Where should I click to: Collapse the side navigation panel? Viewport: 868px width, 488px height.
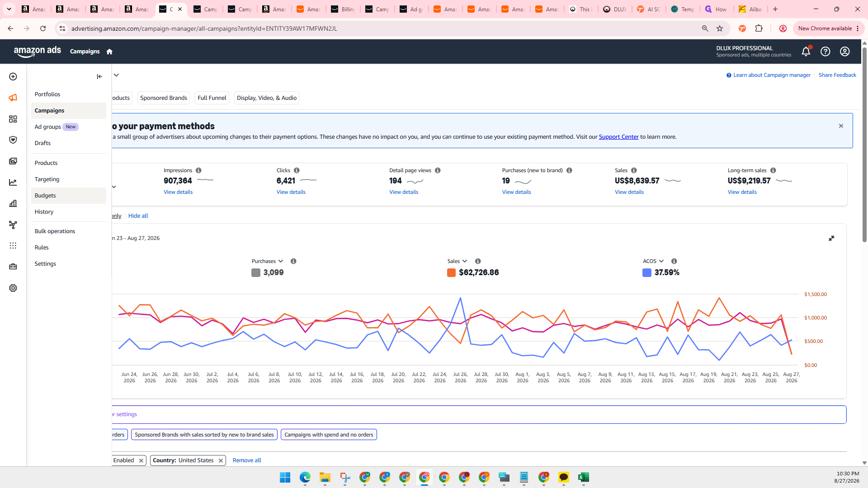pyautogui.click(x=99, y=76)
